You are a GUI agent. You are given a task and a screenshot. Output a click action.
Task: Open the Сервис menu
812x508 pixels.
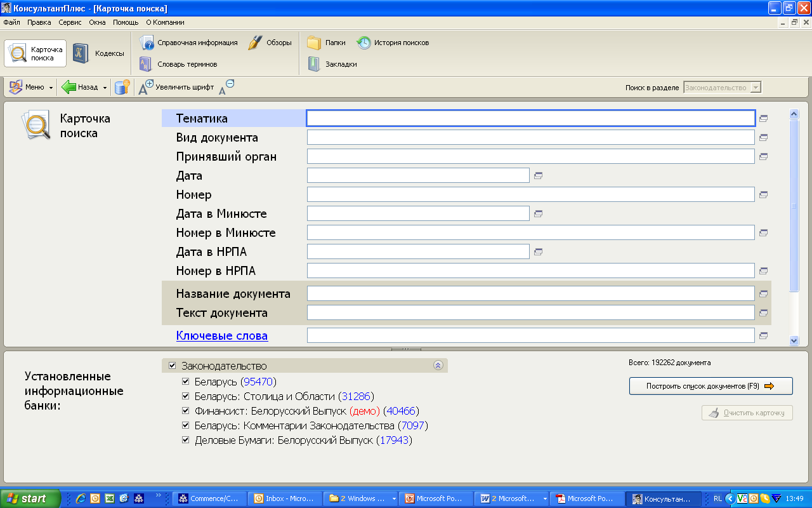tap(70, 22)
